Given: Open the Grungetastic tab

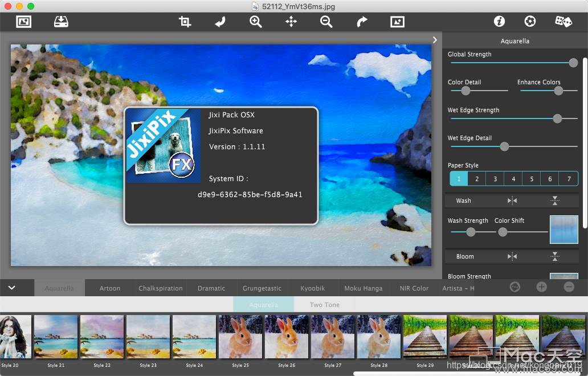Looking at the screenshot, I should point(262,288).
